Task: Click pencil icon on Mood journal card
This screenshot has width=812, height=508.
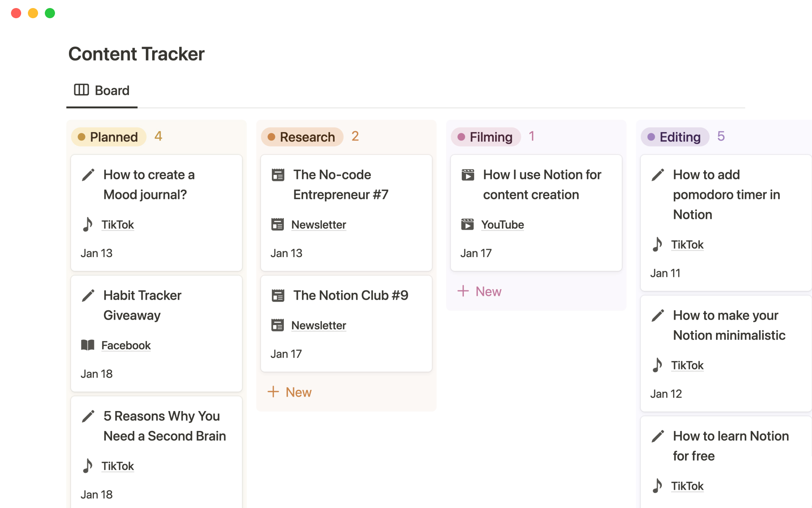Action: 88,175
